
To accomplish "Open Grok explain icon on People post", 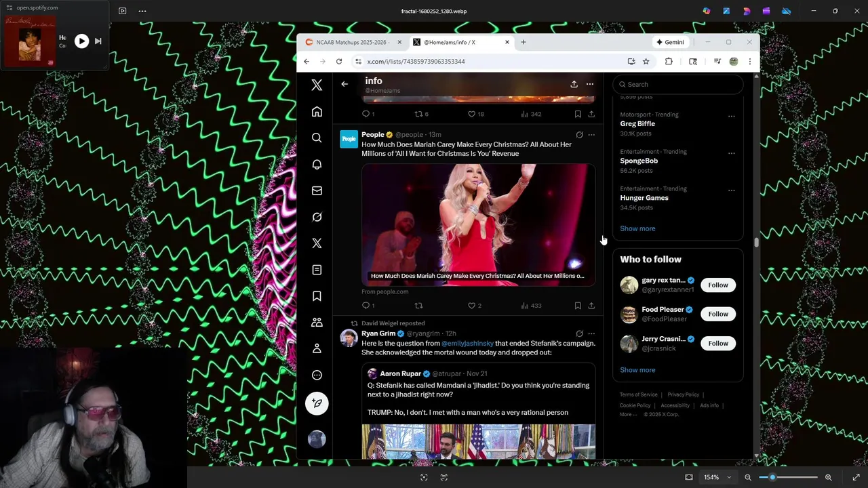I will [579, 135].
